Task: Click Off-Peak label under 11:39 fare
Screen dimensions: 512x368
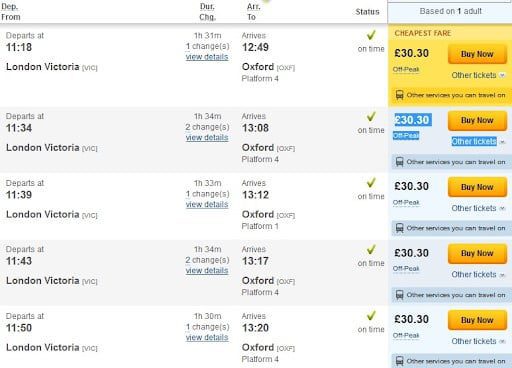Action: click(406, 202)
